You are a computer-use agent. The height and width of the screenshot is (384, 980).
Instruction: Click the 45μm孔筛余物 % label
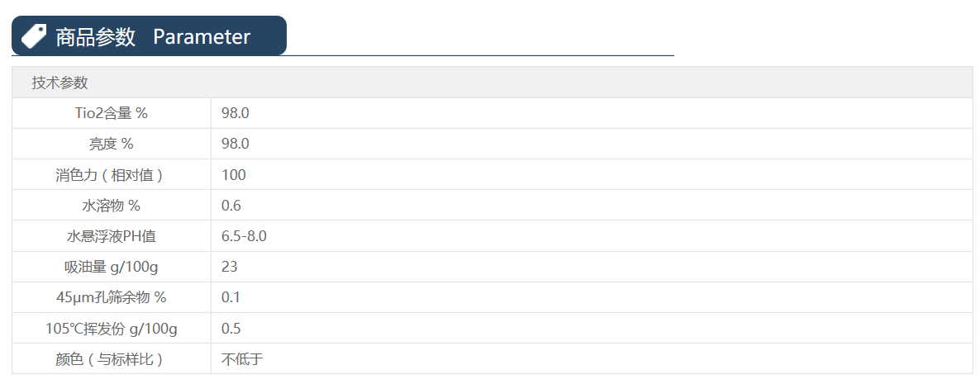point(112,297)
